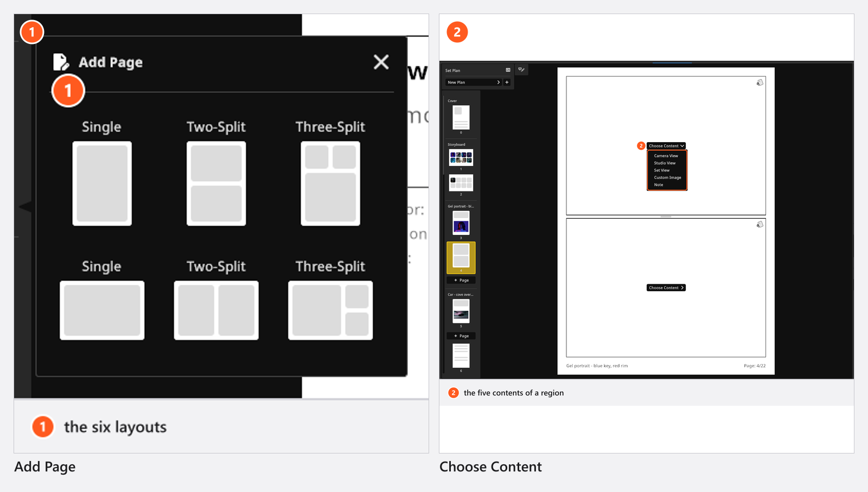Choose Camera View from the content menu
Image resolution: width=868 pixels, height=492 pixels.
click(666, 156)
